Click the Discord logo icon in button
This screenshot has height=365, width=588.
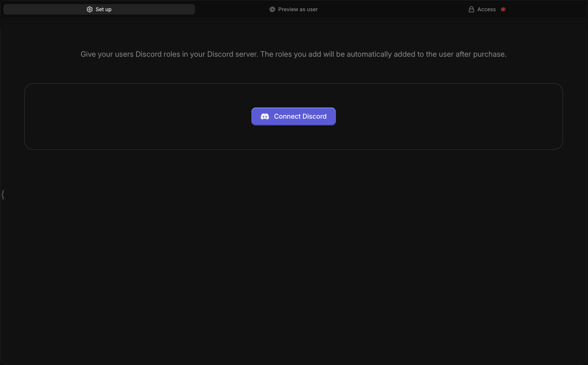tap(265, 116)
